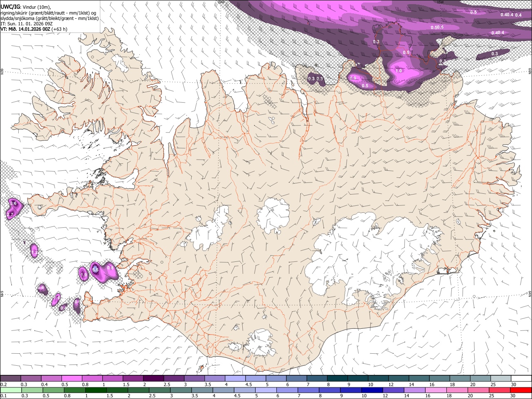Pick the snow legend swatch starting at 1
The height and width of the screenshot is (399, 532).
coord(113,378)
